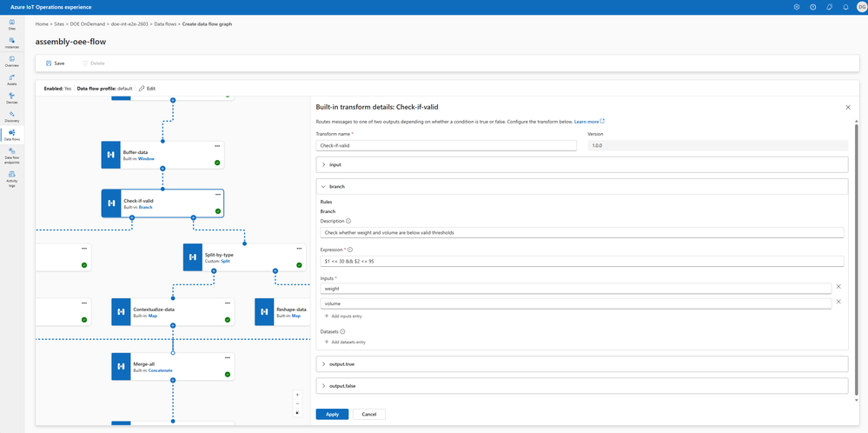The height and width of the screenshot is (433, 868).
Task: Open more options on Merge-all node
Action: point(228,357)
